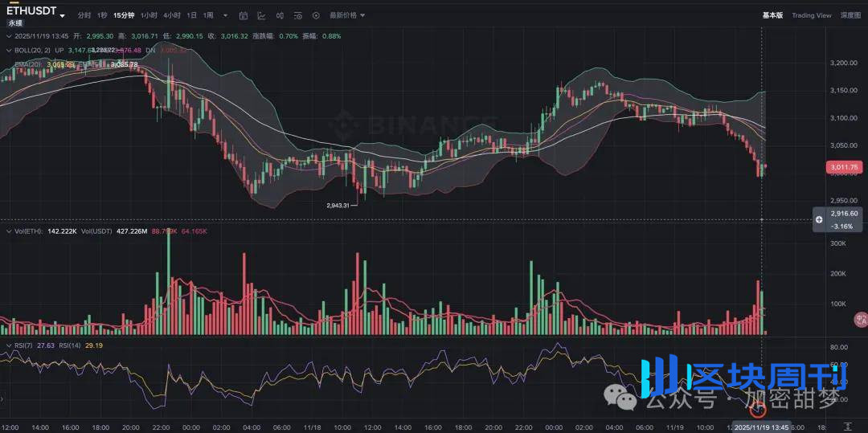868x433 pixels.
Task: Click the RSI(14) value 29.19
Action: coord(95,345)
